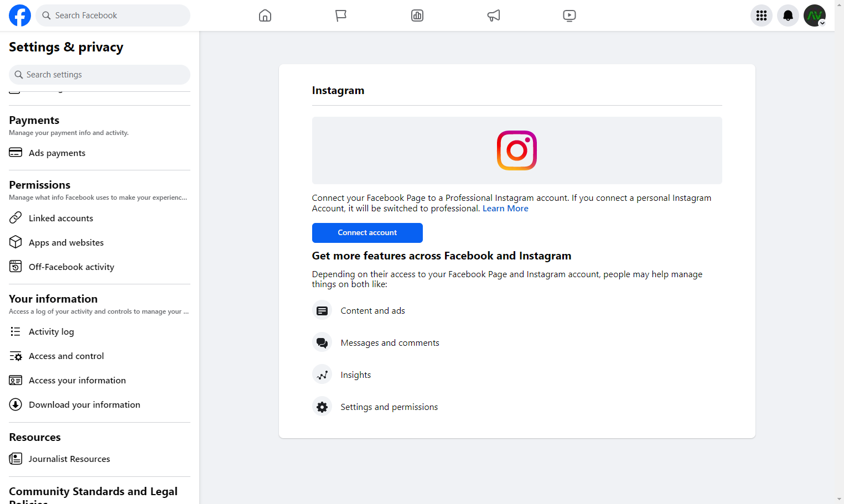Open Apps and websites settings

[100, 242]
